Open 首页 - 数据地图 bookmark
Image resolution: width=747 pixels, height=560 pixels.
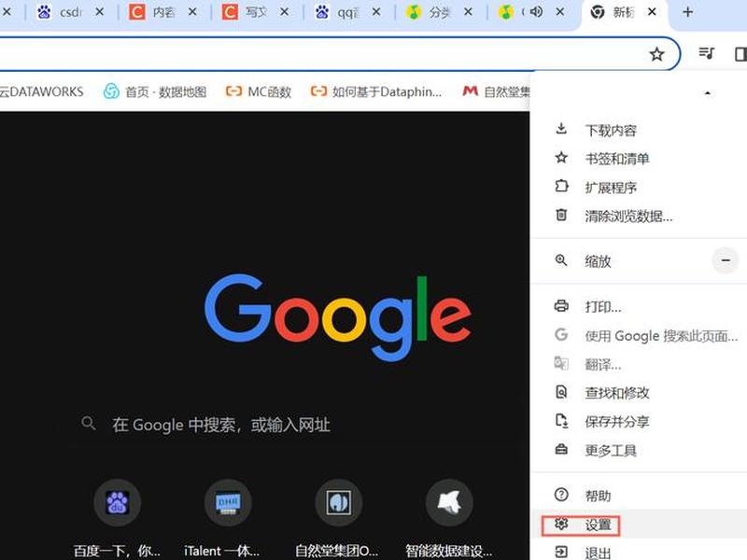tap(155, 91)
